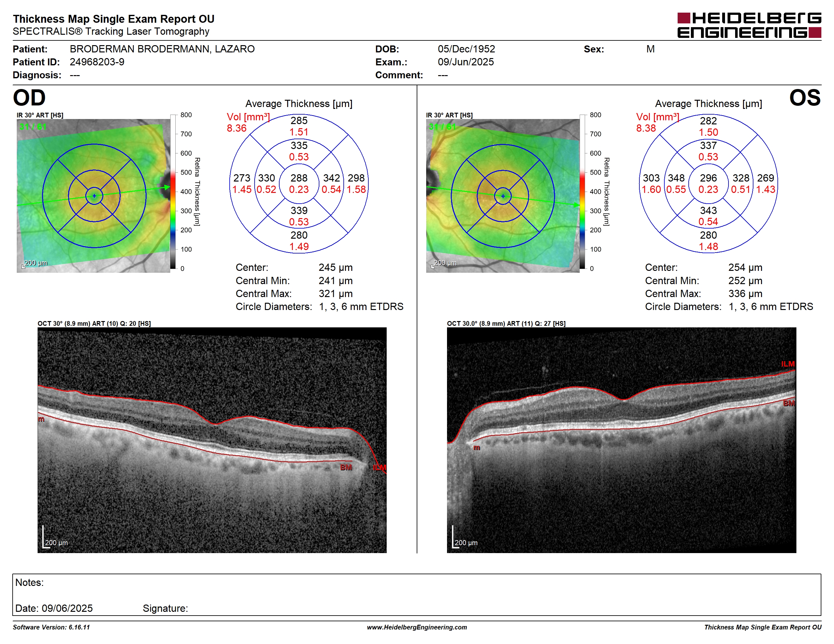This screenshot has height=644, width=834.
Task: Click OD inner inferior thickness 339
Action: [x=299, y=210]
